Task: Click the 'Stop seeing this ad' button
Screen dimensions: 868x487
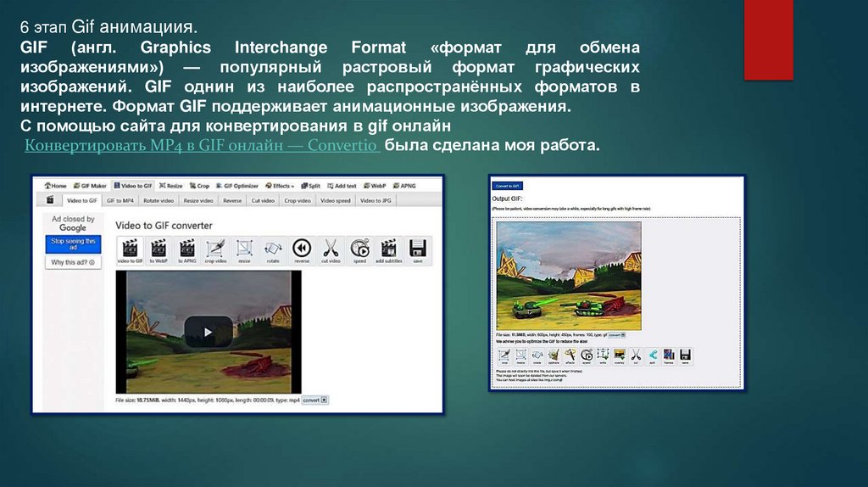Action: (73, 244)
